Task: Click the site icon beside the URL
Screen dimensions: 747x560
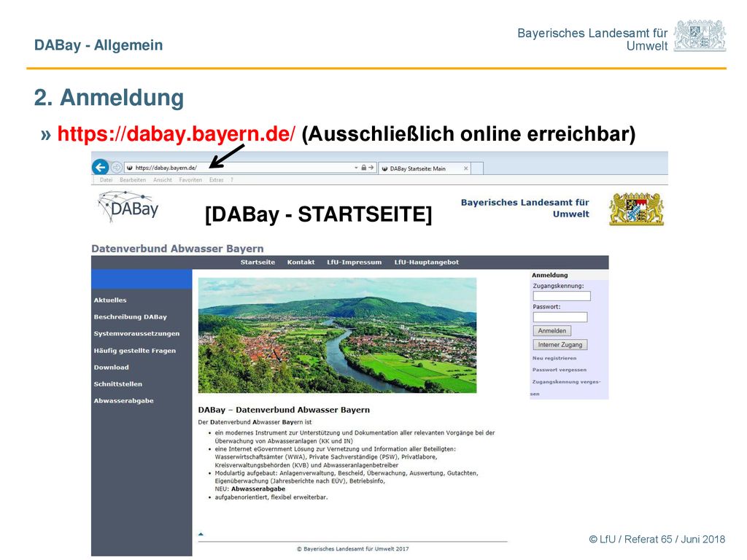Action: pyautogui.click(x=130, y=168)
